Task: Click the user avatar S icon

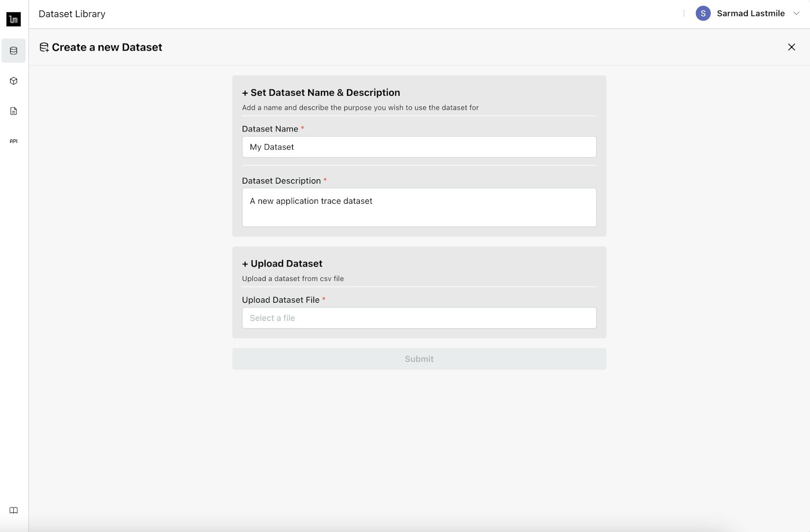Action: coord(703,13)
